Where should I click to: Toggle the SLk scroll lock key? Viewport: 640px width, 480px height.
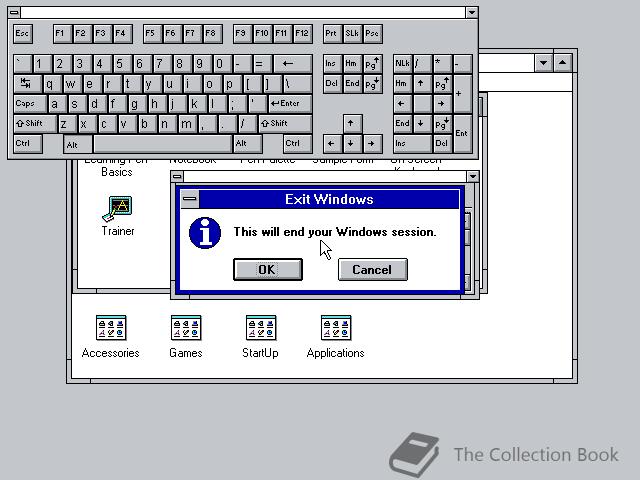(352, 33)
